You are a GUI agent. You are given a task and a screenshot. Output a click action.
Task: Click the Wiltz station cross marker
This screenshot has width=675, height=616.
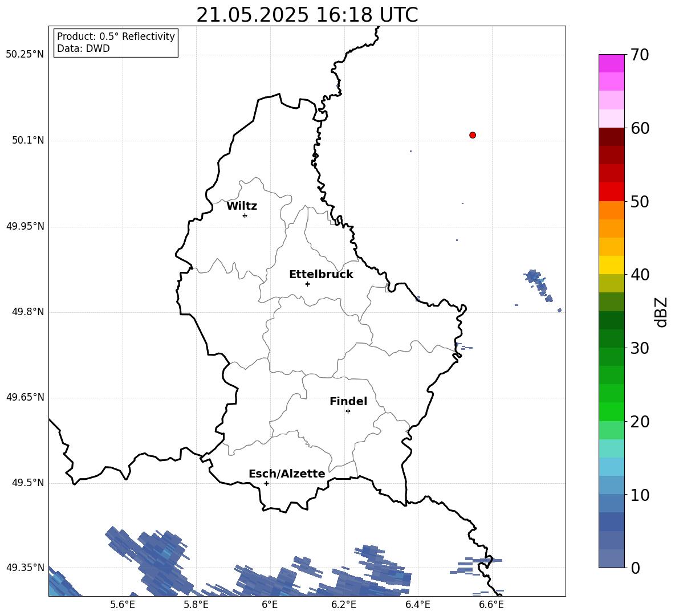245,215
